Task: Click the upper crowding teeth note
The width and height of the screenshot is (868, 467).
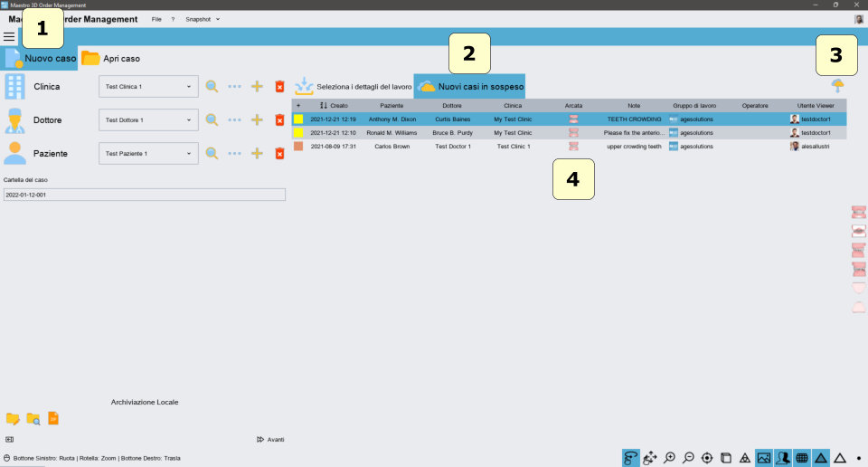Action: coord(634,147)
